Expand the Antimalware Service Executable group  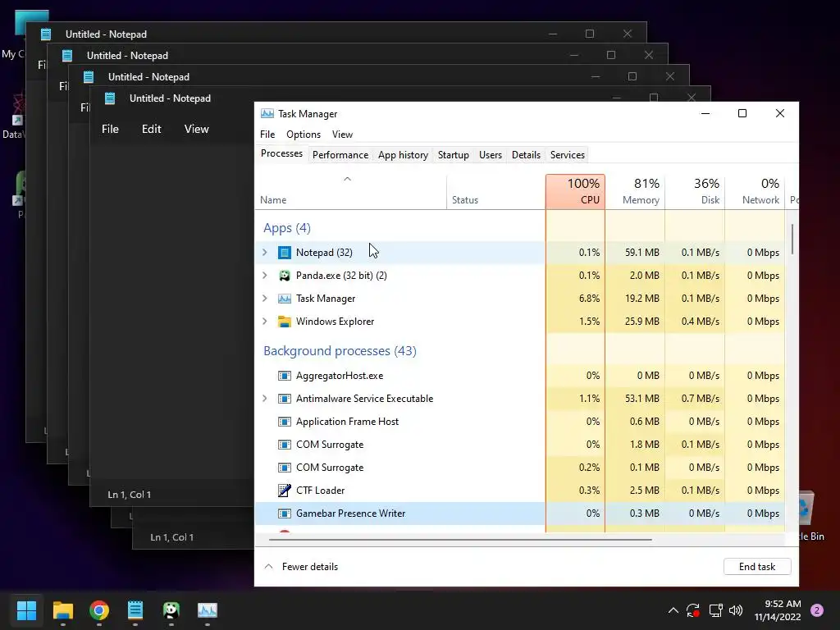pos(265,399)
